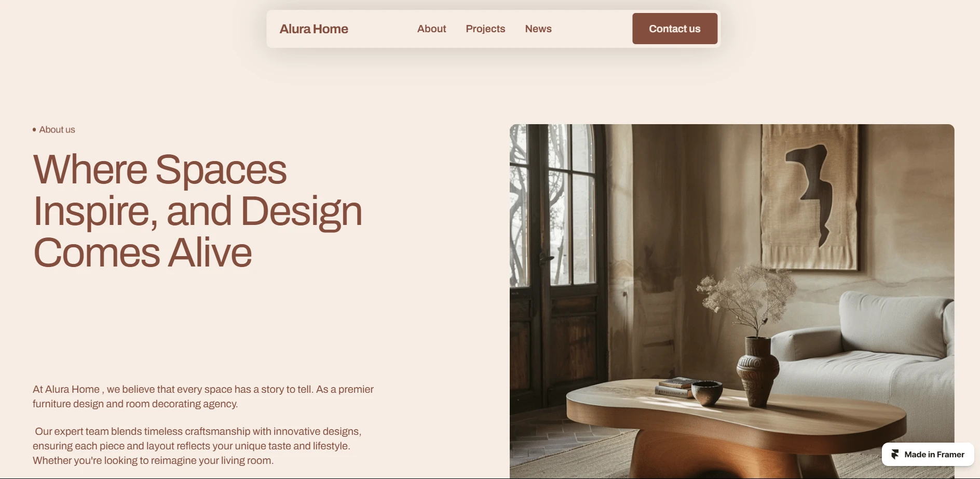Click the wooden coffee table in photo
This screenshot has width=980, height=479.
(x=737, y=426)
